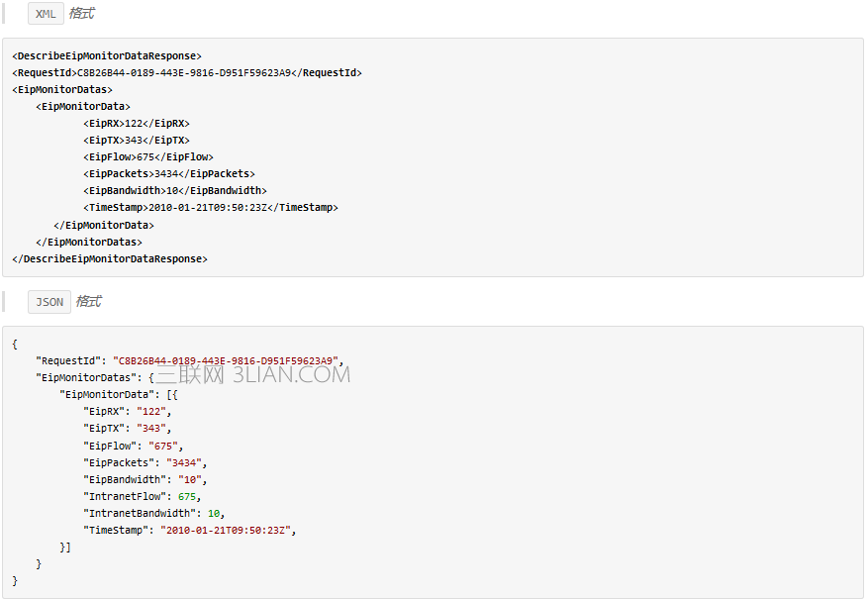
Task: Click the EipPackets 3434 XML element
Action: point(168,174)
